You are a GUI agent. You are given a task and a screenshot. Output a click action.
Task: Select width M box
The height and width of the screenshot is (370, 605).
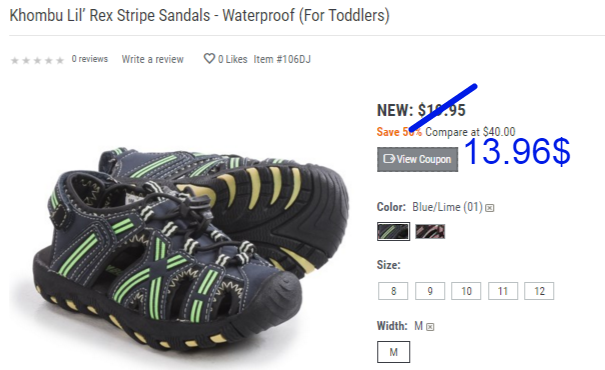[x=394, y=352]
